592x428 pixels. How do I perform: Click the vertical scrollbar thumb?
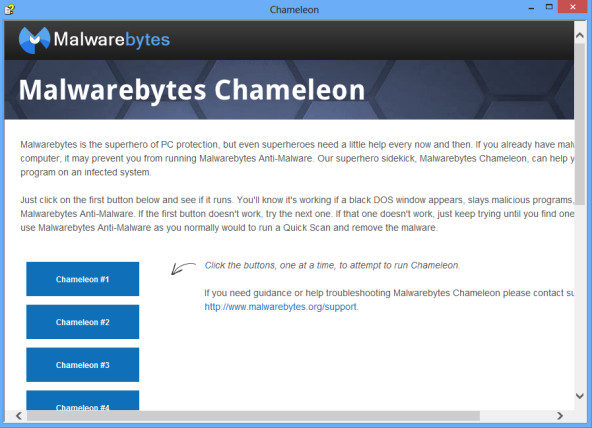[580, 124]
